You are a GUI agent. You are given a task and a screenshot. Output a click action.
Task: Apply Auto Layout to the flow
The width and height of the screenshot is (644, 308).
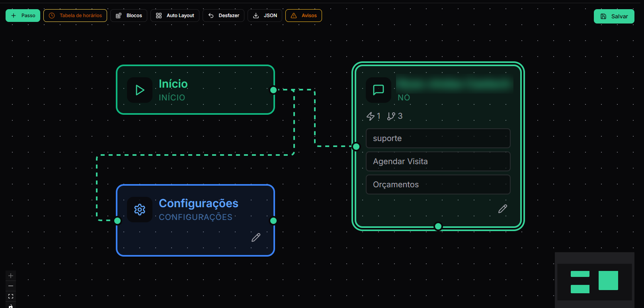pyautogui.click(x=175, y=16)
